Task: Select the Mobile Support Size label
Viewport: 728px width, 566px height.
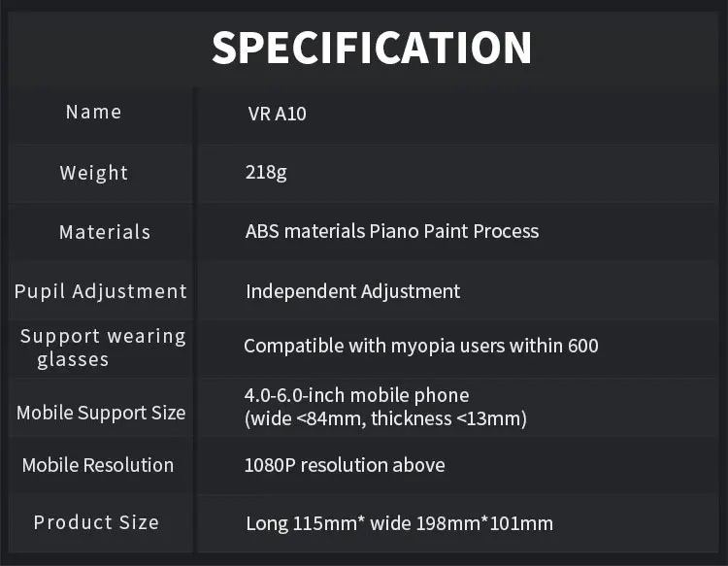Action: pyautogui.click(x=101, y=413)
